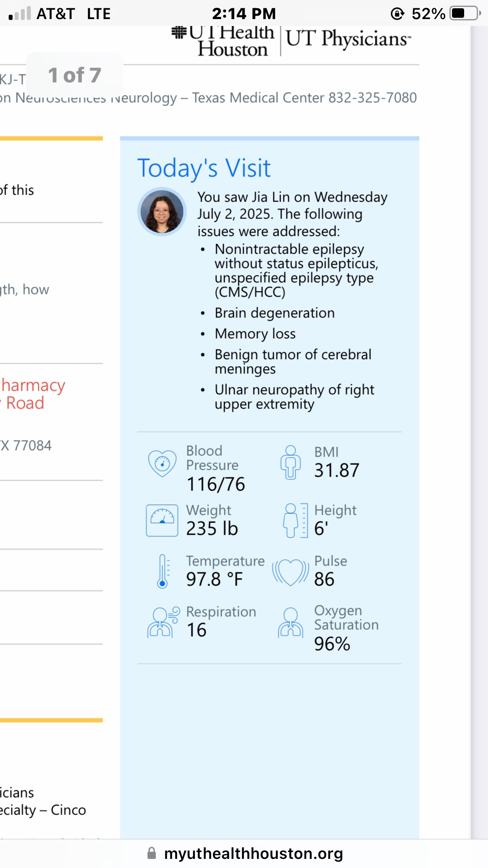Viewport: 488px width, 868px height.
Task: Tap the Respiration lungs icon
Action: 163,622
